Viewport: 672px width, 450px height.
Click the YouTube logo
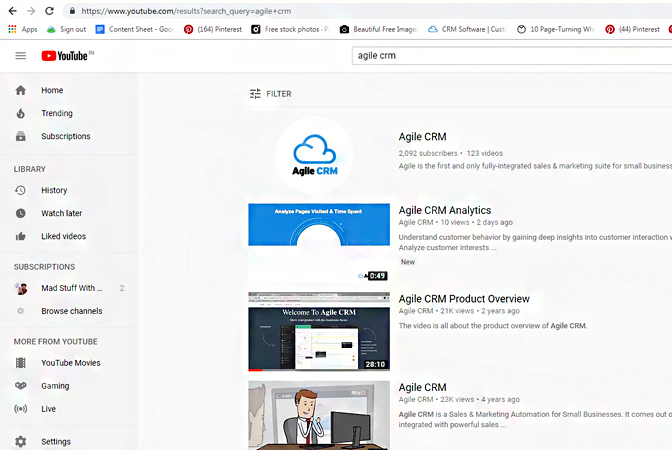point(66,55)
